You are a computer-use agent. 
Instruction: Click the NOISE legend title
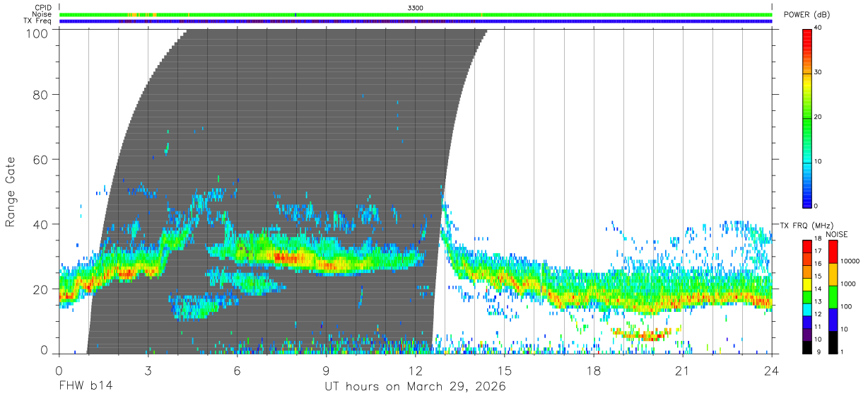(837, 234)
